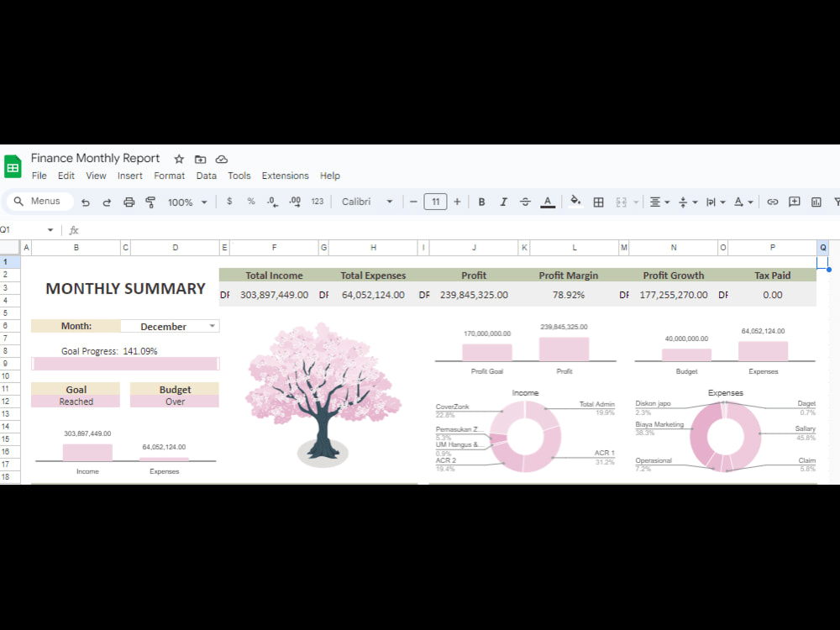Click the Goal Progress pink bar
This screenshot has width=840, height=630.
pos(125,364)
